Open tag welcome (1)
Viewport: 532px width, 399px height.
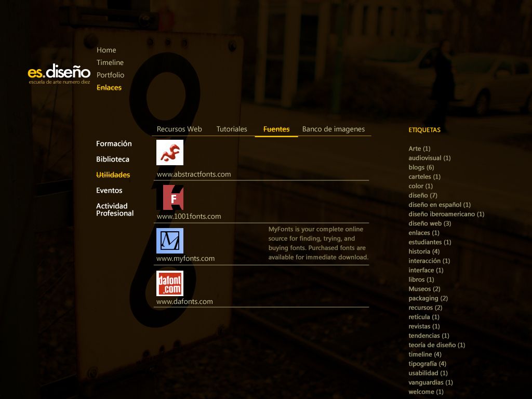[x=426, y=392]
